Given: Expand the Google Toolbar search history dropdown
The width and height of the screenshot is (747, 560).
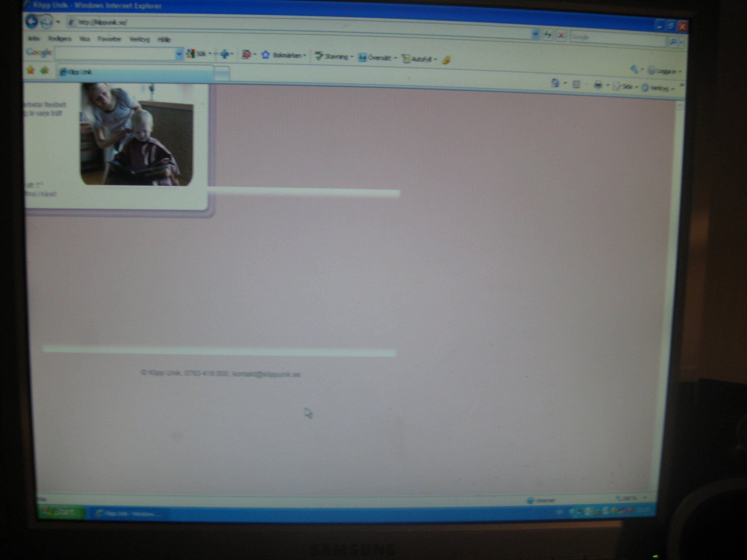Looking at the screenshot, I should [179, 54].
